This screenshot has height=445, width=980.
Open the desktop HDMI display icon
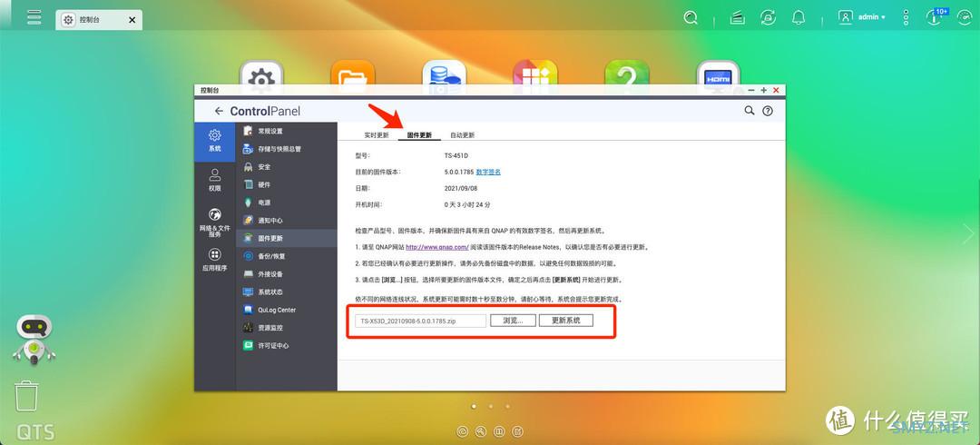(x=718, y=74)
